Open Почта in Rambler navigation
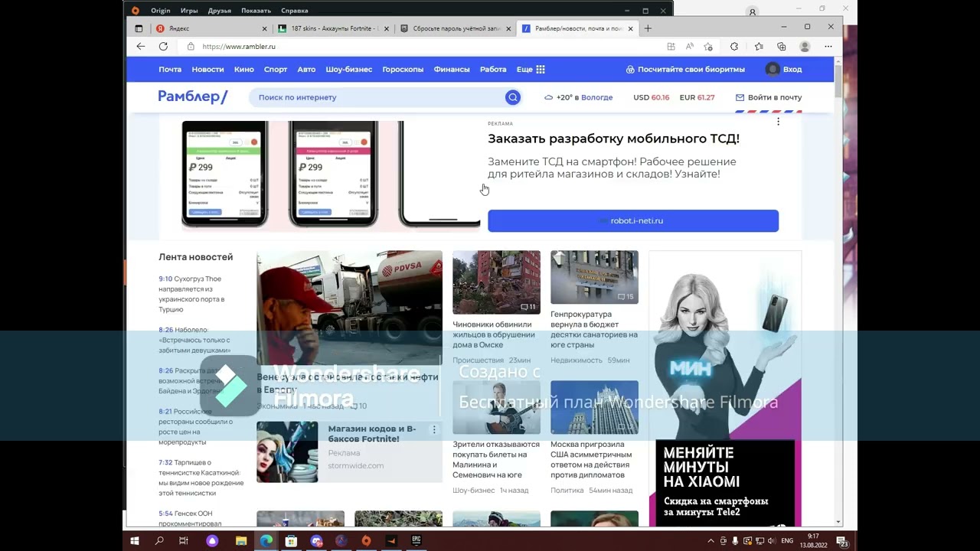This screenshot has height=551, width=980. 170,70
